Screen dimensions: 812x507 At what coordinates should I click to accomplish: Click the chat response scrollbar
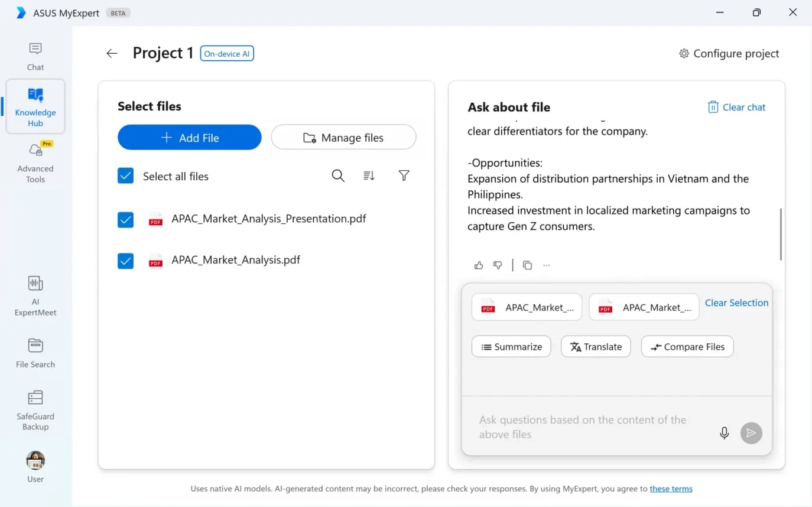(781, 234)
